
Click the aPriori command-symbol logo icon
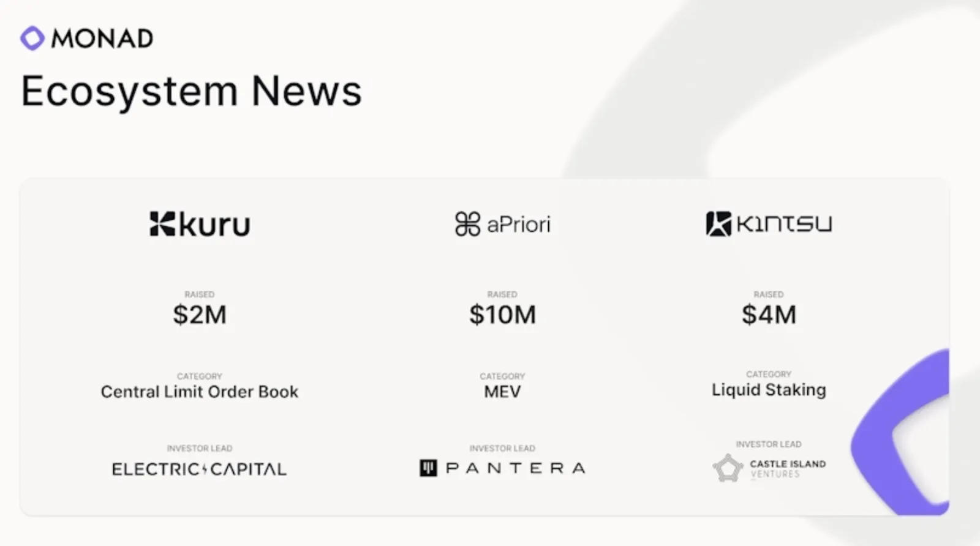467,224
